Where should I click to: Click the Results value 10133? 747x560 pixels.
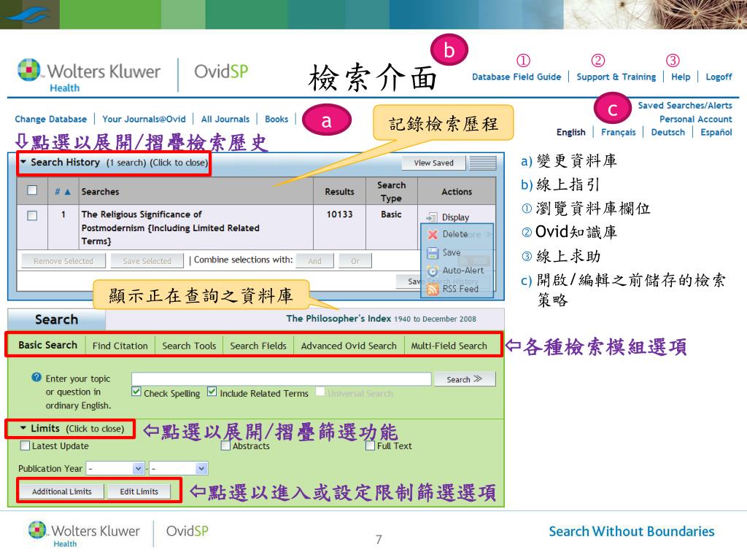[339, 214]
